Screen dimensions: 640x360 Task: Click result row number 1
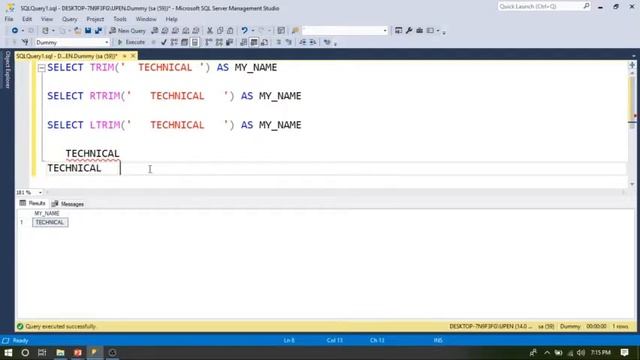tap(22, 222)
